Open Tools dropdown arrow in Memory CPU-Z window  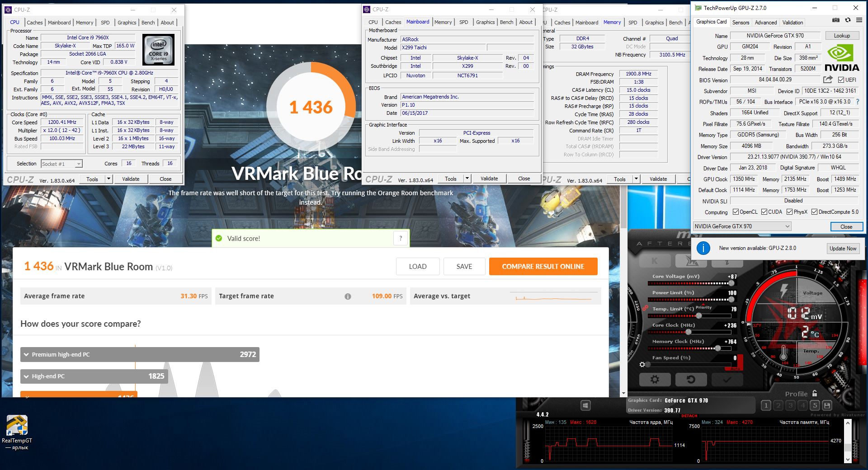coord(636,179)
